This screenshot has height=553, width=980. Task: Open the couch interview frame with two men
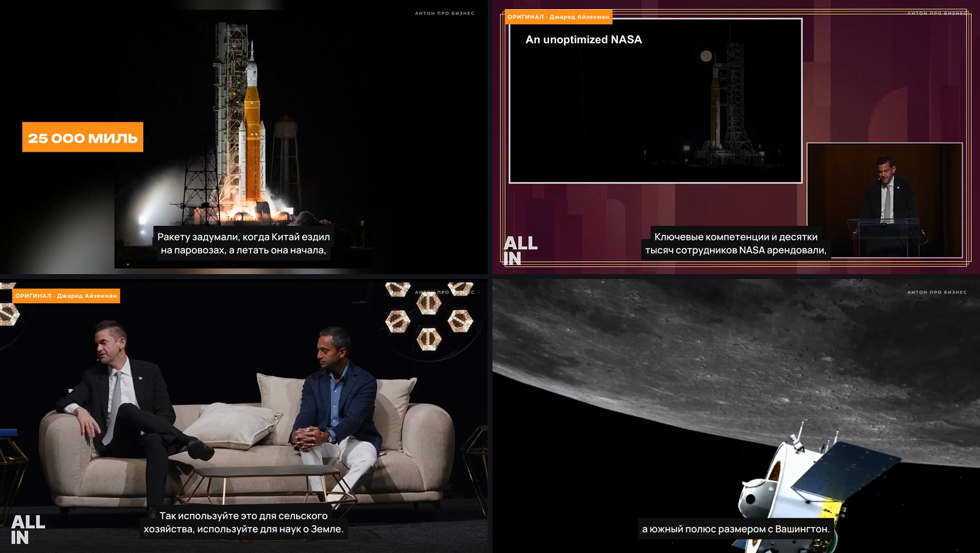tap(244, 416)
